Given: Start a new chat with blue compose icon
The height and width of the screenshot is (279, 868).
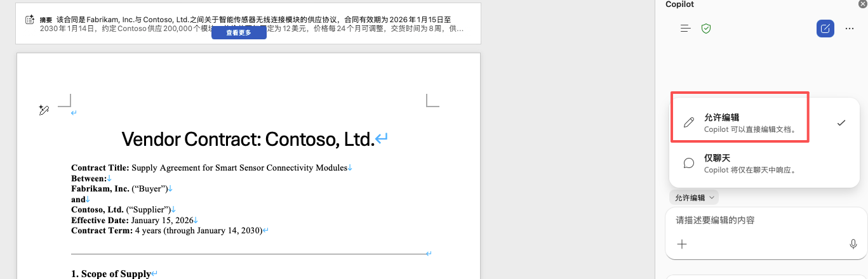Looking at the screenshot, I should (825, 29).
